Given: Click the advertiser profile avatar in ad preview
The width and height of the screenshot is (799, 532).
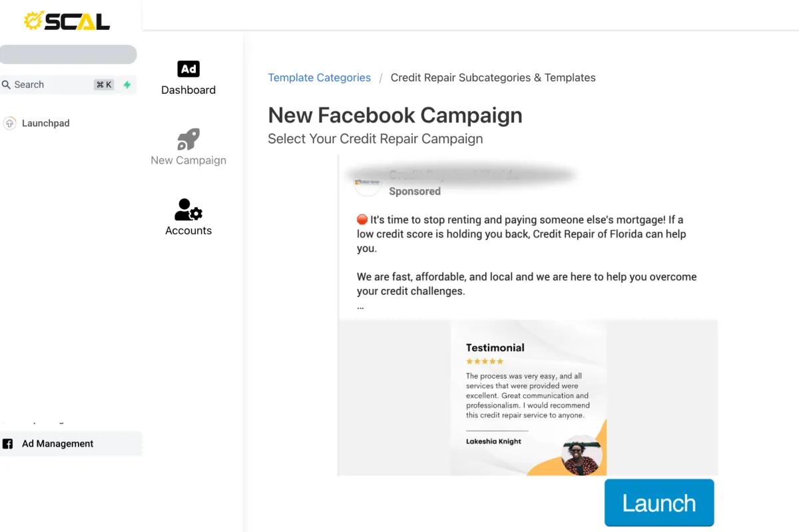Looking at the screenshot, I should [367, 182].
